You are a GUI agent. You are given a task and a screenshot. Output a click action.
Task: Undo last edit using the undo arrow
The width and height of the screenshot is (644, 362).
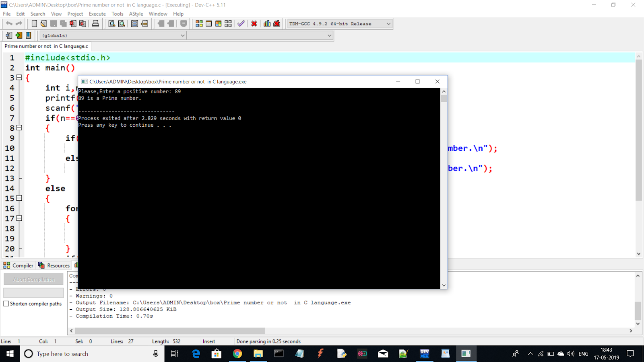coord(10,23)
